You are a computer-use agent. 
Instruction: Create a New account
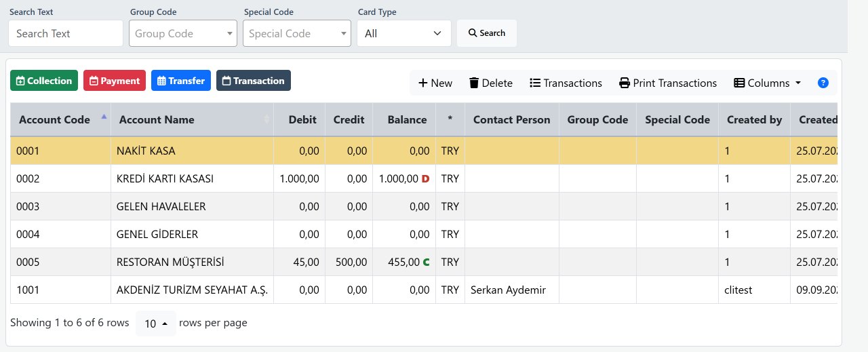435,83
